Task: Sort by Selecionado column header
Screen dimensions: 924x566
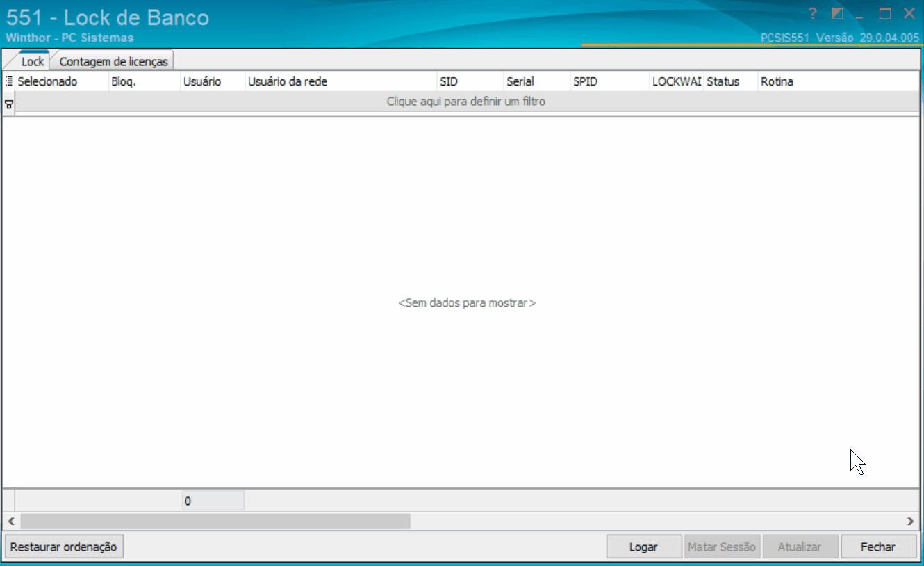Action: click(62, 81)
